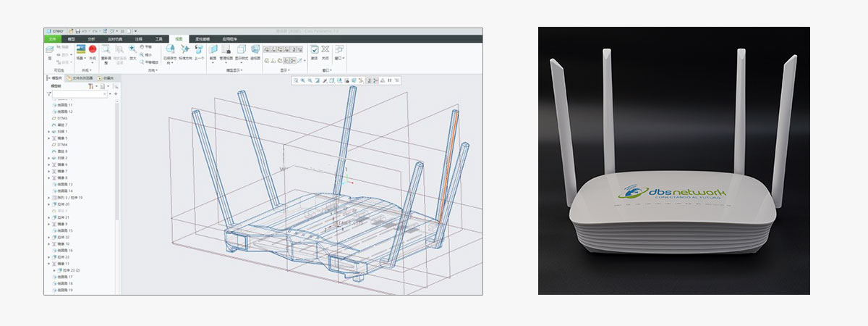
Task: Click the Activate (激活) window icon
Action: (x=315, y=49)
